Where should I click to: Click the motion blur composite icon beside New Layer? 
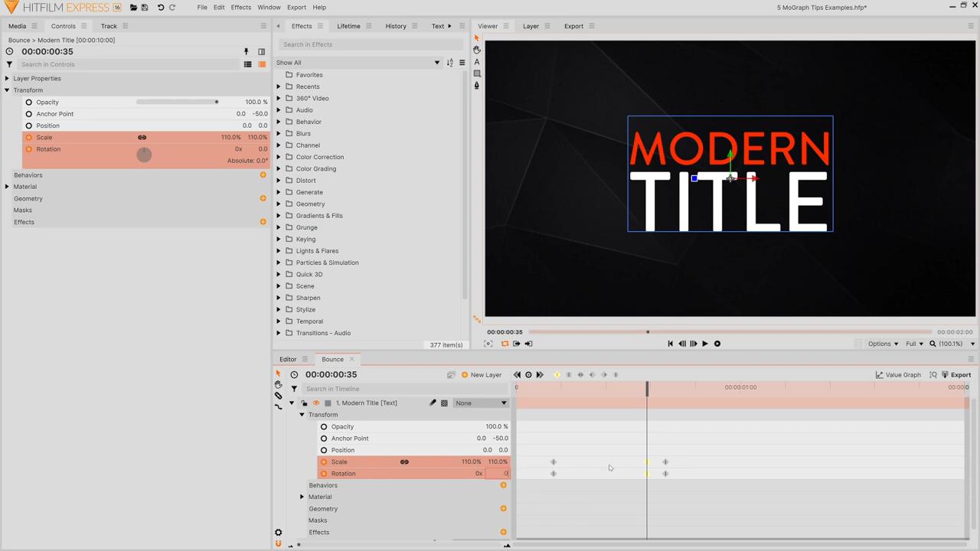pos(451,375)
